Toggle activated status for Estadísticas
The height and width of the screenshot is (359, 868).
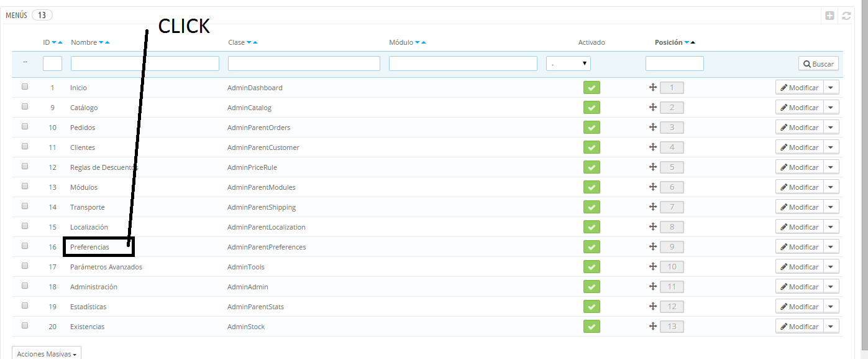[592, 307]
